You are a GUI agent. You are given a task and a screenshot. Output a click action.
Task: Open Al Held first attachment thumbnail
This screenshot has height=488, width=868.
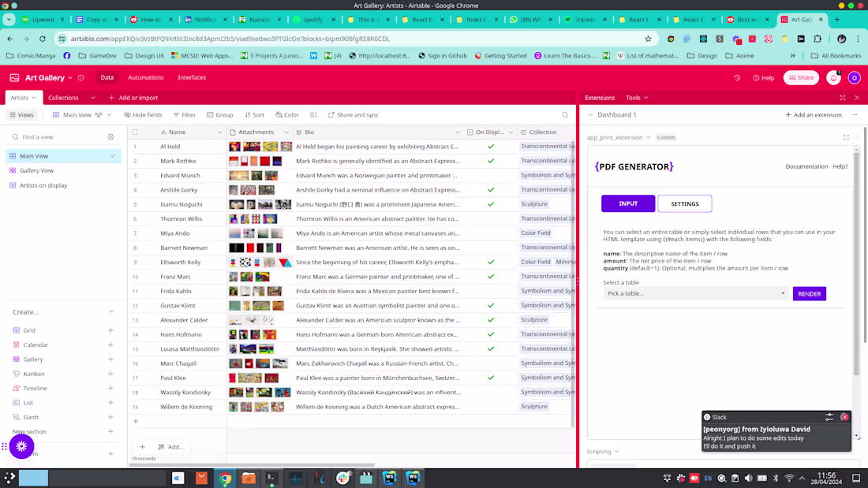pyautogui.click(x=234, y=147)
